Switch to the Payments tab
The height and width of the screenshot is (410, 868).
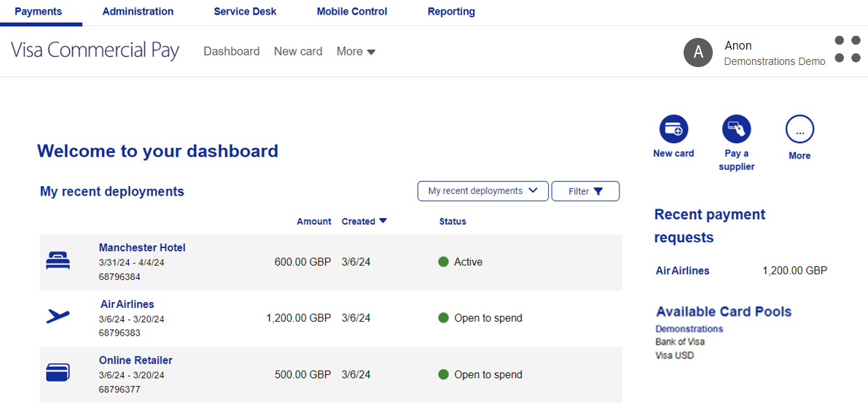38,11
